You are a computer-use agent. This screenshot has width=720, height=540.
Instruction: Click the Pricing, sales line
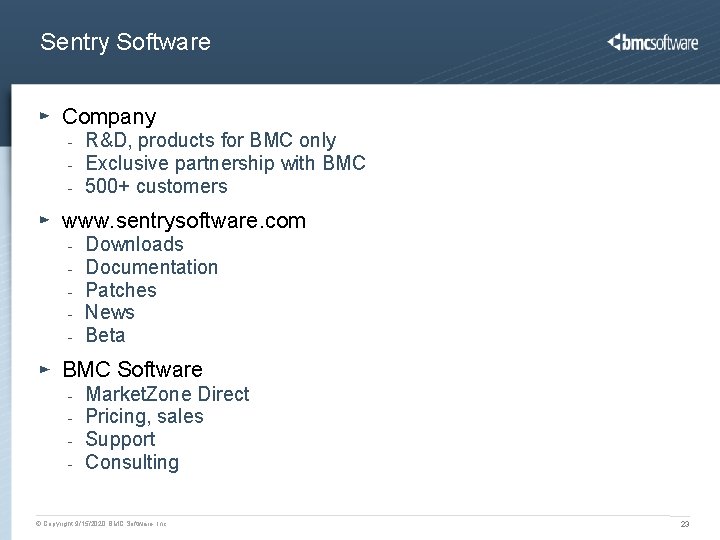144,416
